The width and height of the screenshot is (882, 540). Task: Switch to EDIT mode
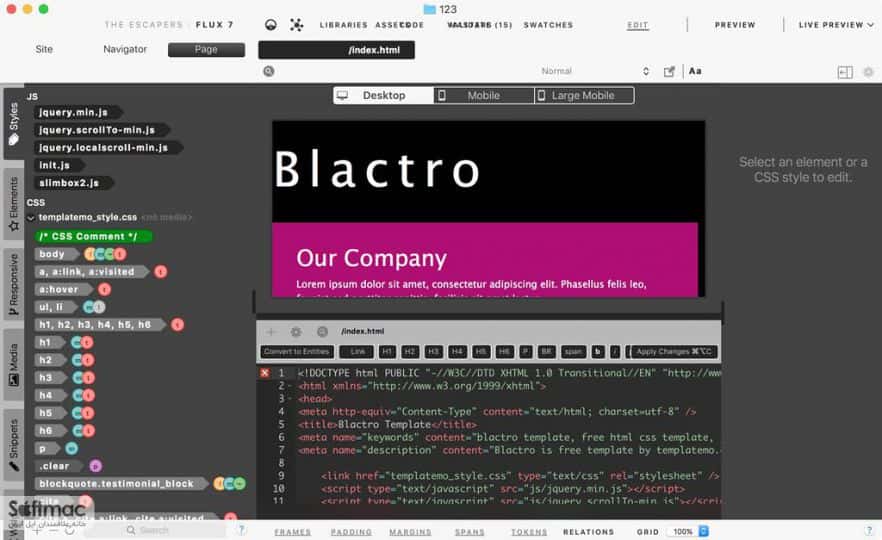pos(637,25)
